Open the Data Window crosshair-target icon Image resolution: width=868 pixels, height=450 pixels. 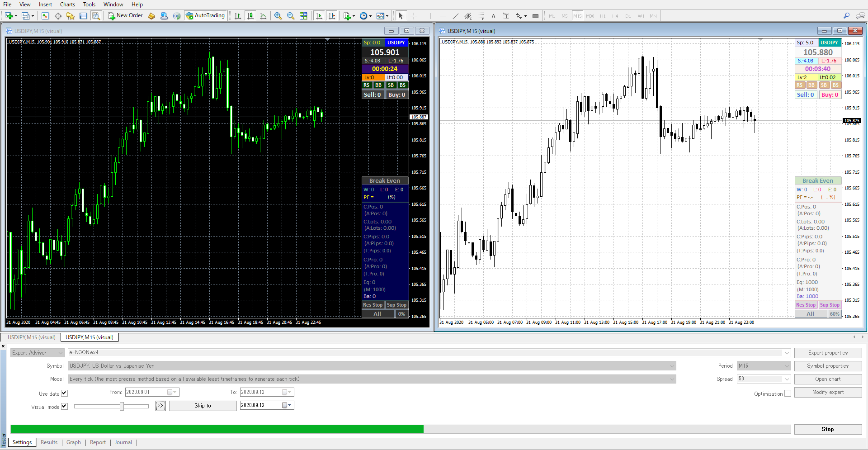pyautogui.click(x=58, y=16)
